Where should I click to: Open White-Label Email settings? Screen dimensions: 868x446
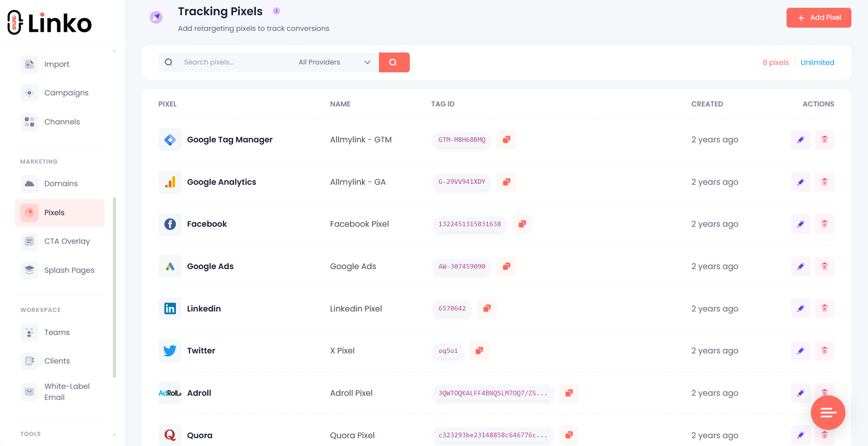click(x=60, y=392)
